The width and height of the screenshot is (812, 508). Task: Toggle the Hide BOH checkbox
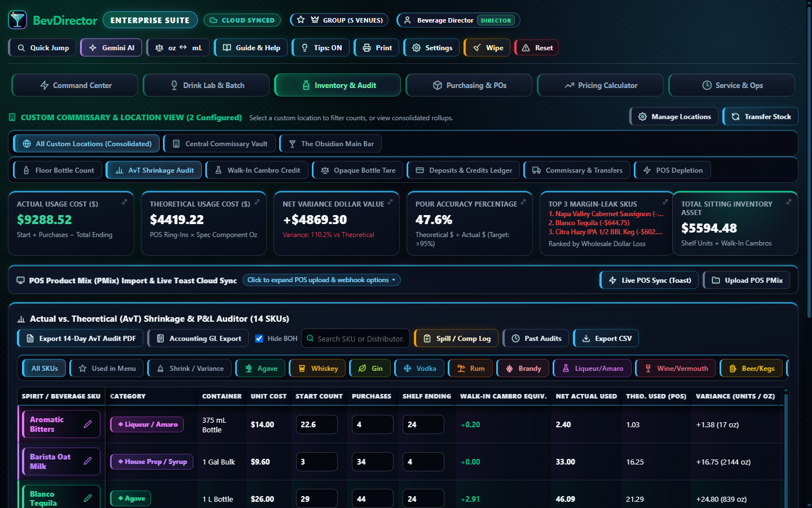click(259, 339)
